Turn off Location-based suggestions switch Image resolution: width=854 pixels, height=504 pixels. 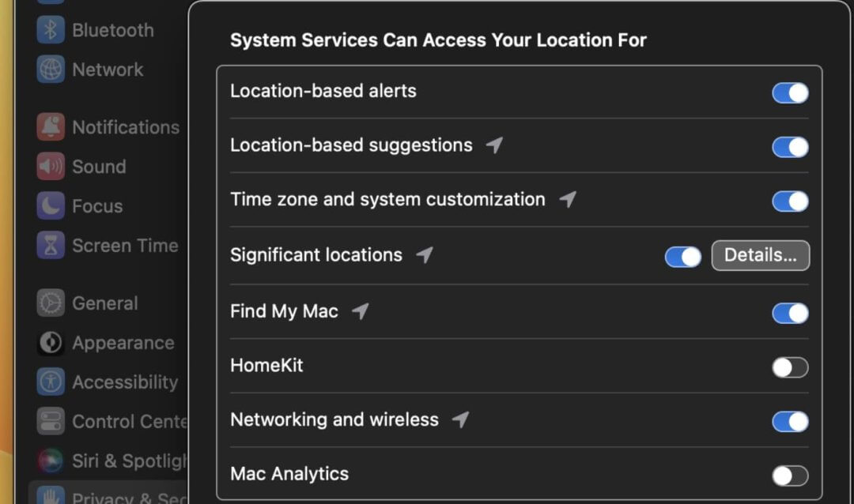pyautogui.click(x=790, y=147)
